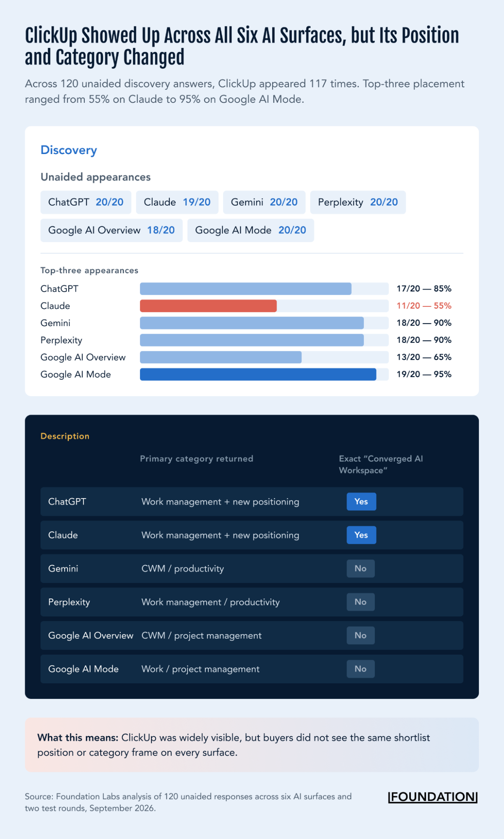
Task: Click the '19/20 — 95%' value
Action: point(424,374)
